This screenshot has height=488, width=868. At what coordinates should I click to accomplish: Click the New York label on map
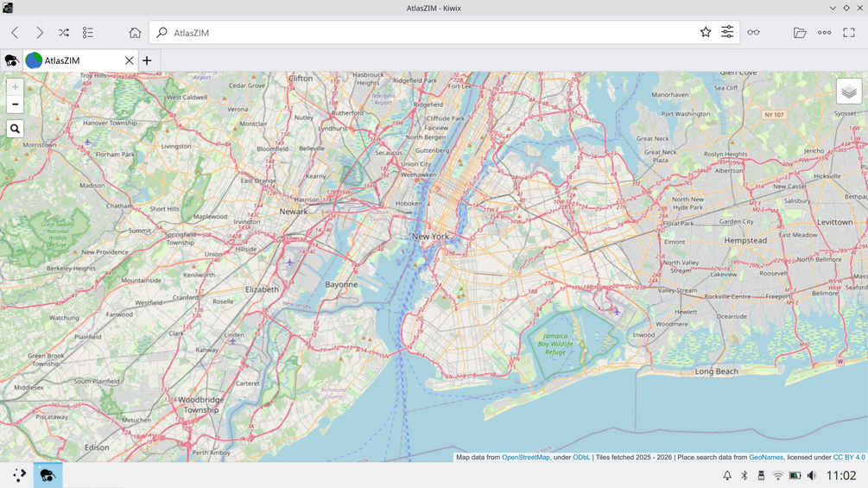click(430, 237)
